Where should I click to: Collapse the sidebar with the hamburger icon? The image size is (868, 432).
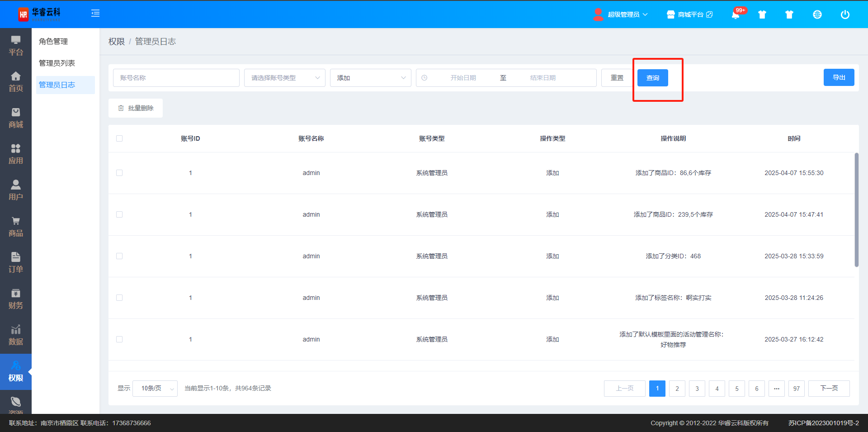pos(95,14)
